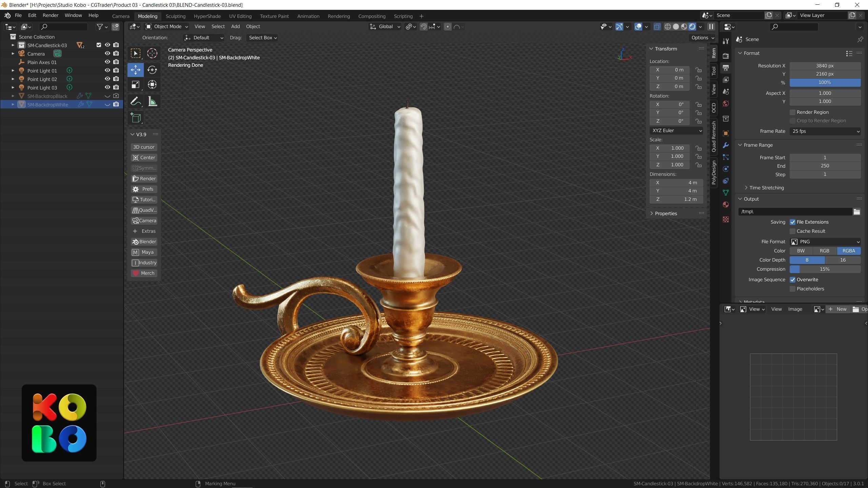
Task: Select the RGB color mode
Action: pyautogui.click(x=824, y=251)
